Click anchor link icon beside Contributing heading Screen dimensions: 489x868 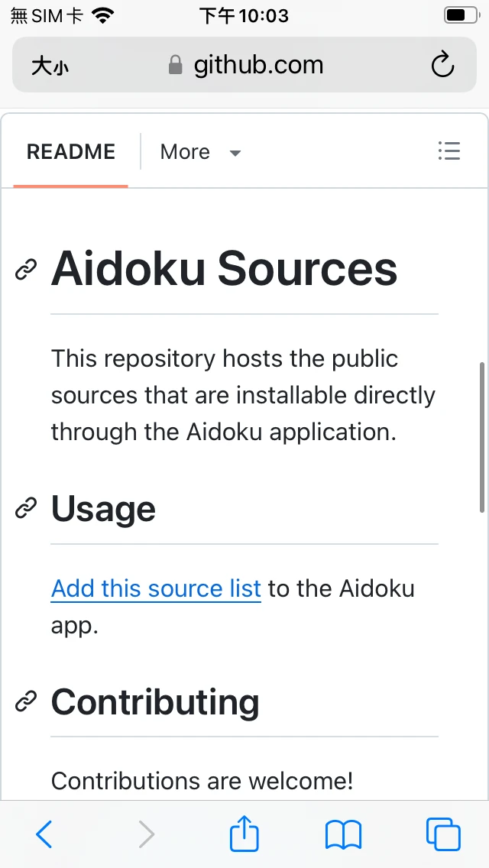pyautogui.click(x=26, y=701)
